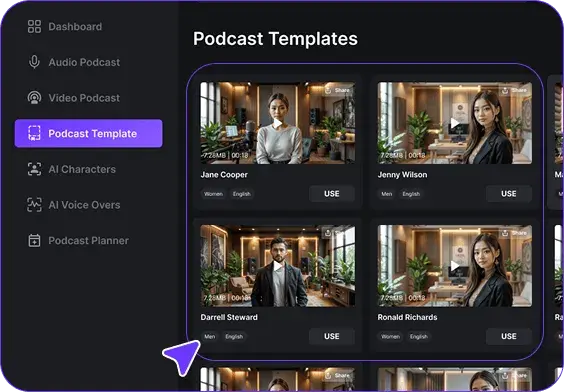Play the Ronald Richards template video
The width and height of the screenshot is (564, 392).
[x=455, y=266]
